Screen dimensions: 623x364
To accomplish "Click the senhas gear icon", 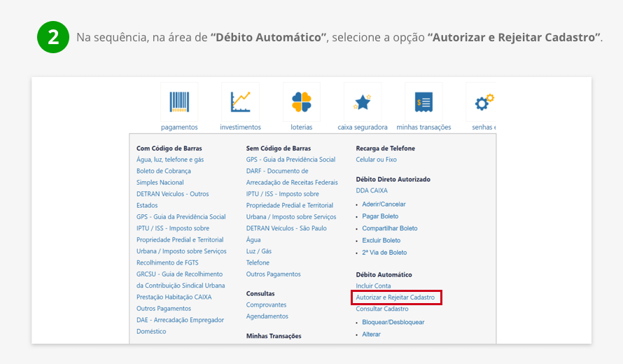I will pos(483,102).
